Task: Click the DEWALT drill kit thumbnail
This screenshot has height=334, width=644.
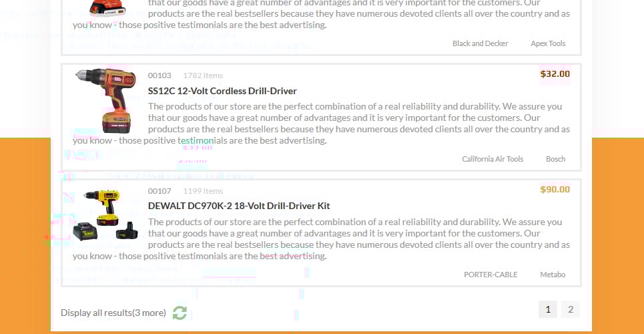Action: (105, 215)
